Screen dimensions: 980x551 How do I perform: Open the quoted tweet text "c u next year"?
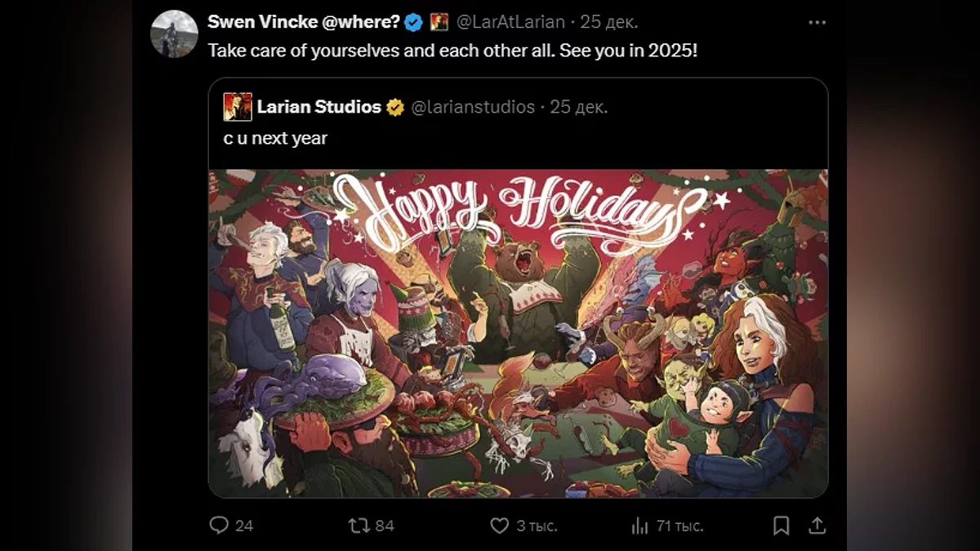(275, 138)
